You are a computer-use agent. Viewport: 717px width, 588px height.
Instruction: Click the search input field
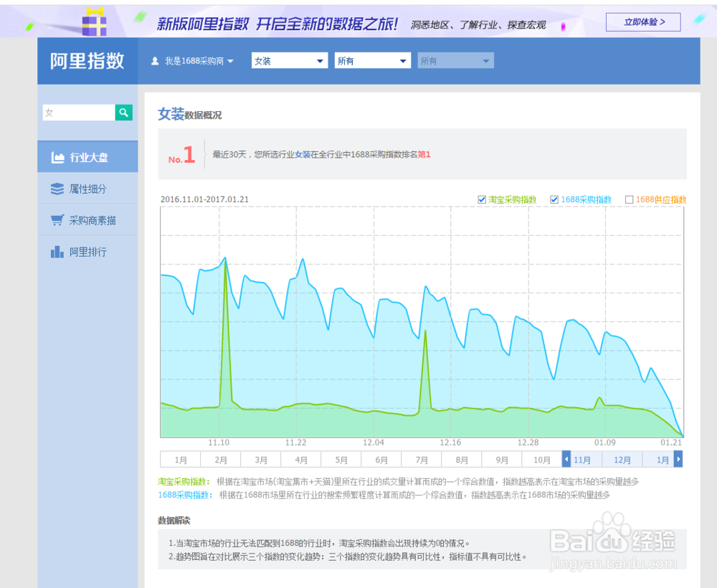(x=79, y=113)
